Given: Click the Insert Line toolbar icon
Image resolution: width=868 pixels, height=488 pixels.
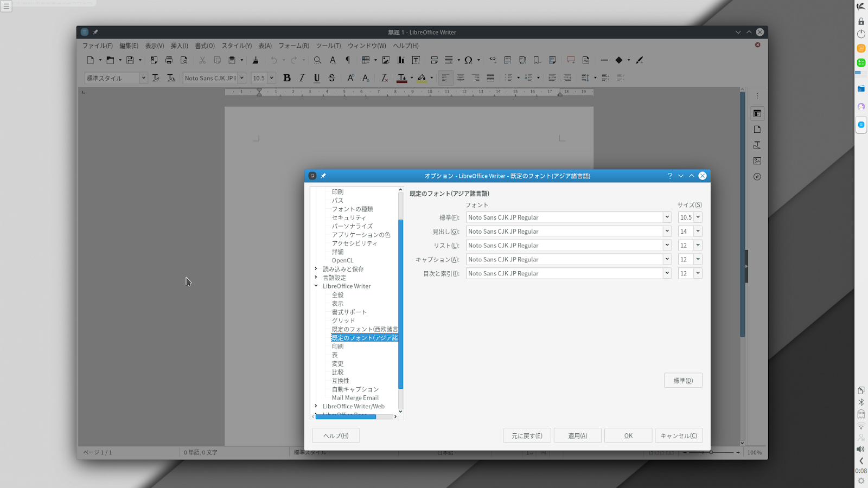Looking at the screenshot, I should click(604, 60).
